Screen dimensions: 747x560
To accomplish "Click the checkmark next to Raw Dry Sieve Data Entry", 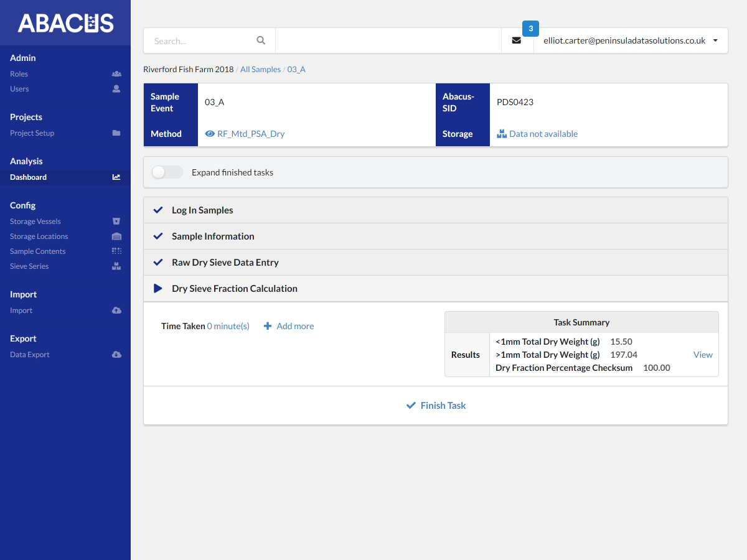I will pyautogui.click(x=158, y=263).
